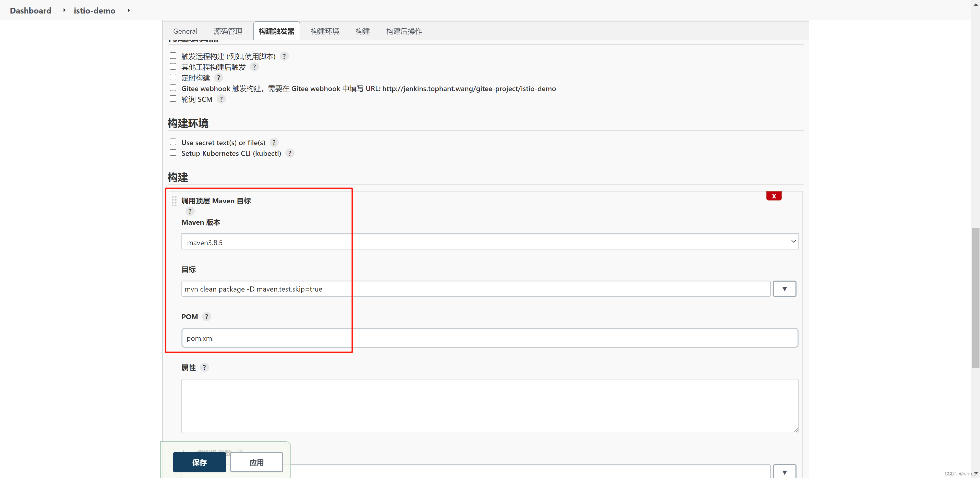Click help icon beside 其他工程构建后触发
Image resolution: width=980 pixels, height=478 pixels.
coord(254,67)
